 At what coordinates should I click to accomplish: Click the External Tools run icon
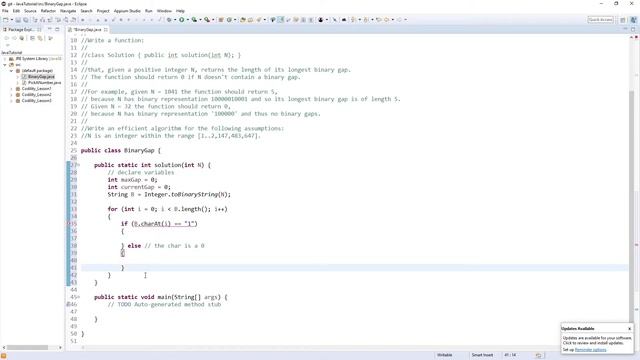pos(207,20)
